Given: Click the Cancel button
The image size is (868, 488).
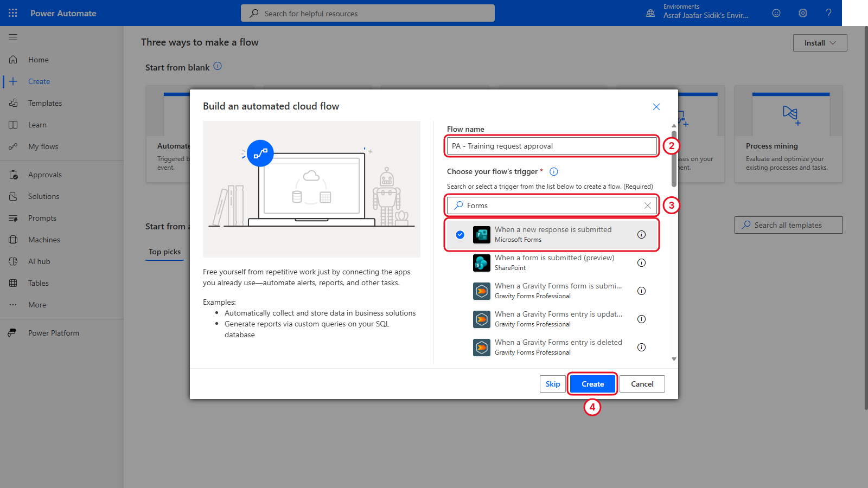Looking at the screenshot, I should (642, 384).
